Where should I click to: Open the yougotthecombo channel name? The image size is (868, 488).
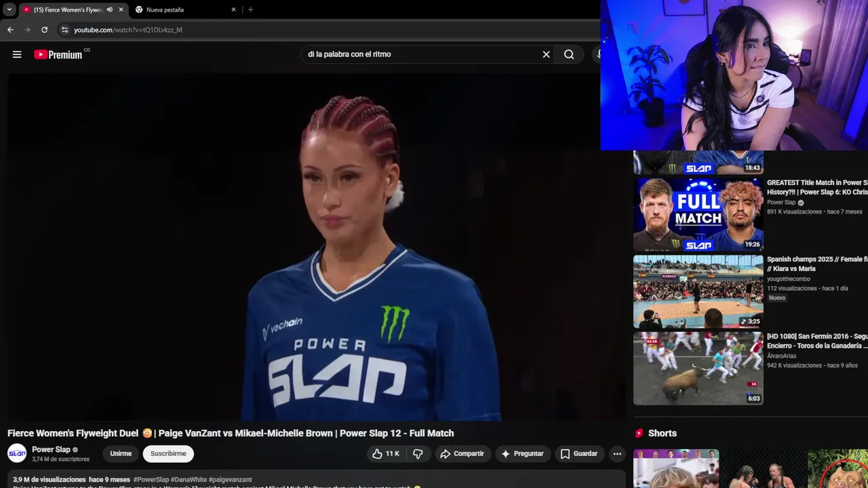[789, 279]
